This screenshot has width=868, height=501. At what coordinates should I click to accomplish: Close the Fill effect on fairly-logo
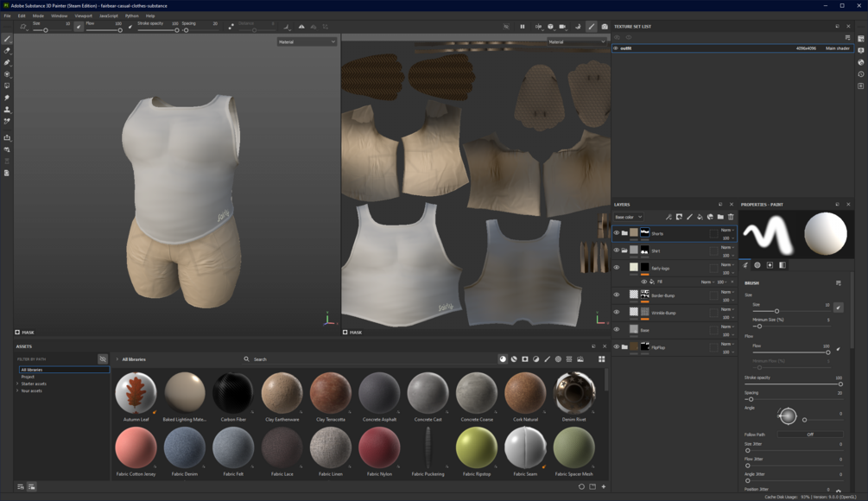[732, 282]
